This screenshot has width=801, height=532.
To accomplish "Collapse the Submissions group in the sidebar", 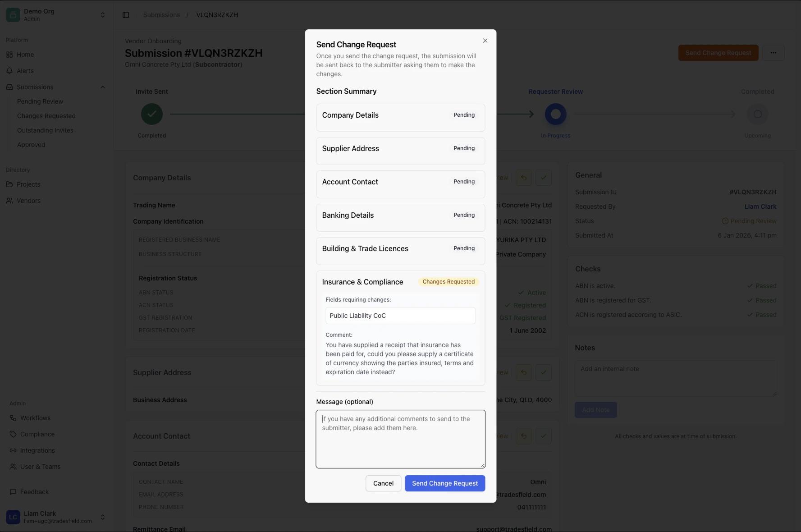I will (103, 87).
